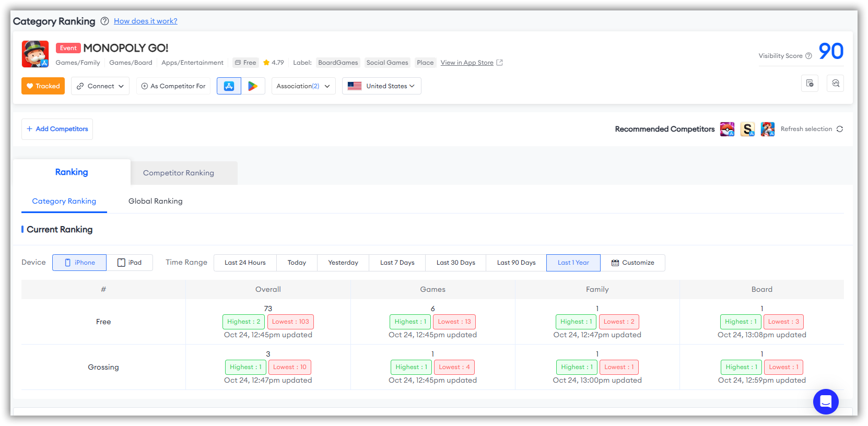Click the Games/Family category text

pyautogui.click(x=78, y=63)
